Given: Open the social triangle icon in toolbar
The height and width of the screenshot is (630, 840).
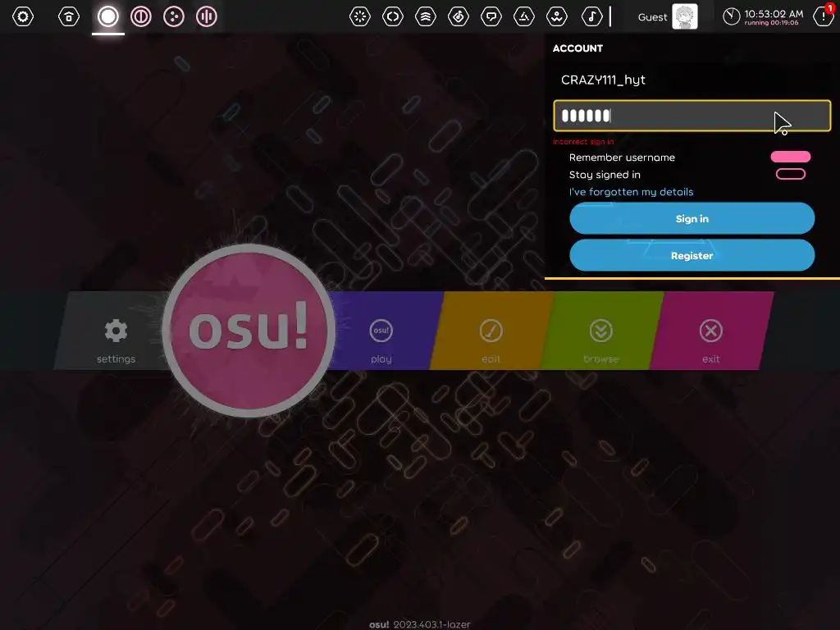Looking at the screenshot, I should click(524, 16).
